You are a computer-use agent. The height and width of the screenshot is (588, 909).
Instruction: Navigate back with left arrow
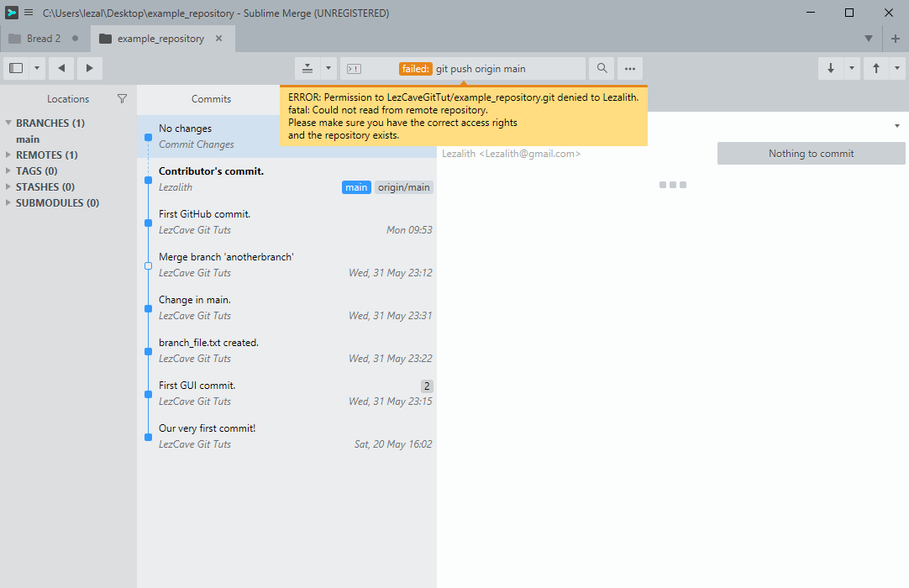(x=61, y=68)
